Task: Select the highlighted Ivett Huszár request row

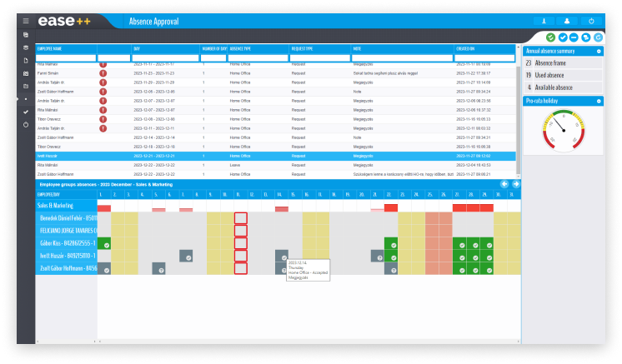Action: point(276,156)
